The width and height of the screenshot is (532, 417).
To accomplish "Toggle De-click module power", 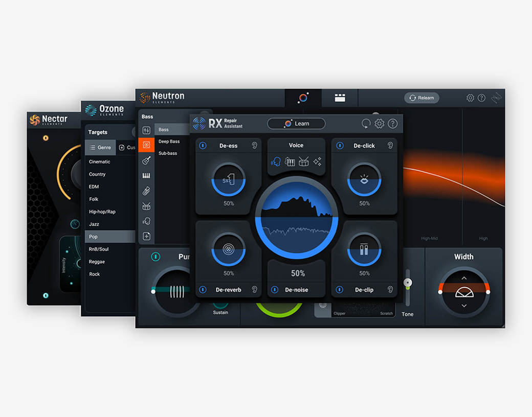I will click(340, 146).
